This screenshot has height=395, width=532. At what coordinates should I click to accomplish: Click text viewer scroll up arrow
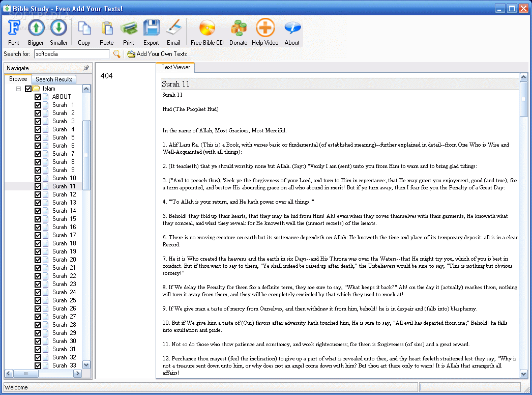pyautogui.click(x=523, y=77)
